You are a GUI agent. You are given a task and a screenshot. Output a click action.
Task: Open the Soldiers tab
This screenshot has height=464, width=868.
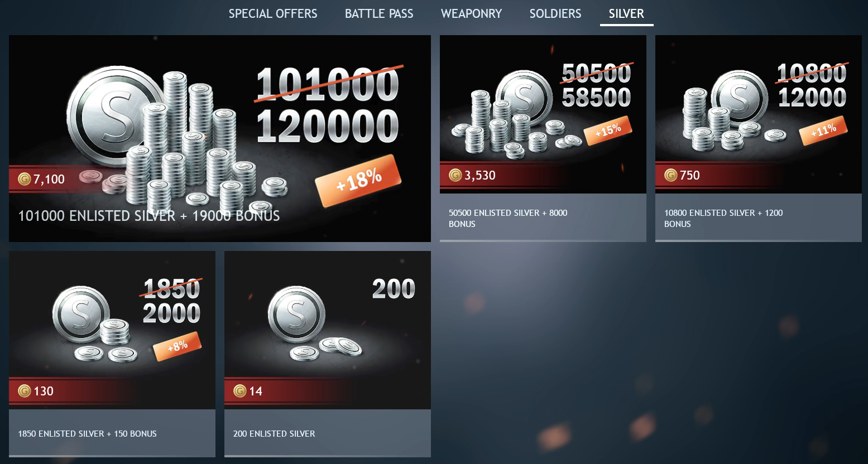555,13
